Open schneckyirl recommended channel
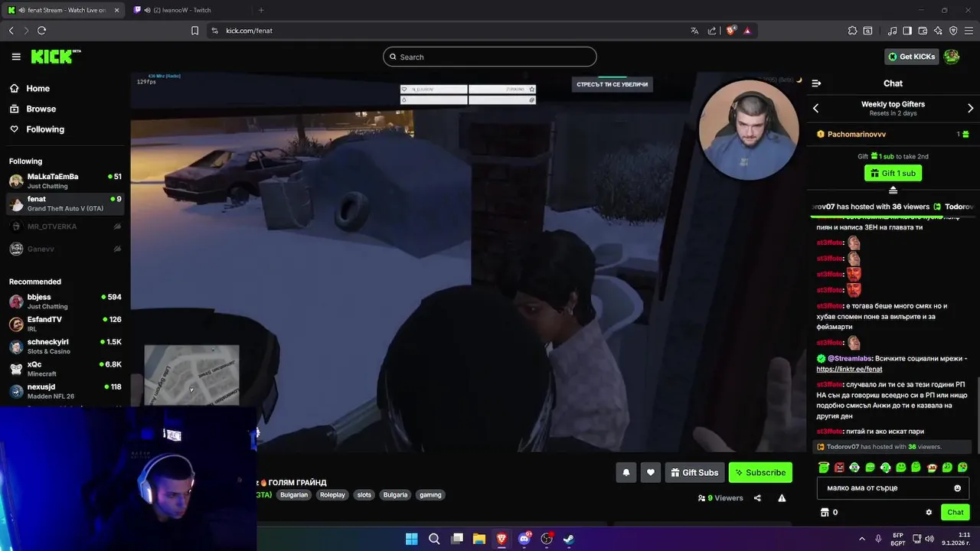 [x=65, y=347]
